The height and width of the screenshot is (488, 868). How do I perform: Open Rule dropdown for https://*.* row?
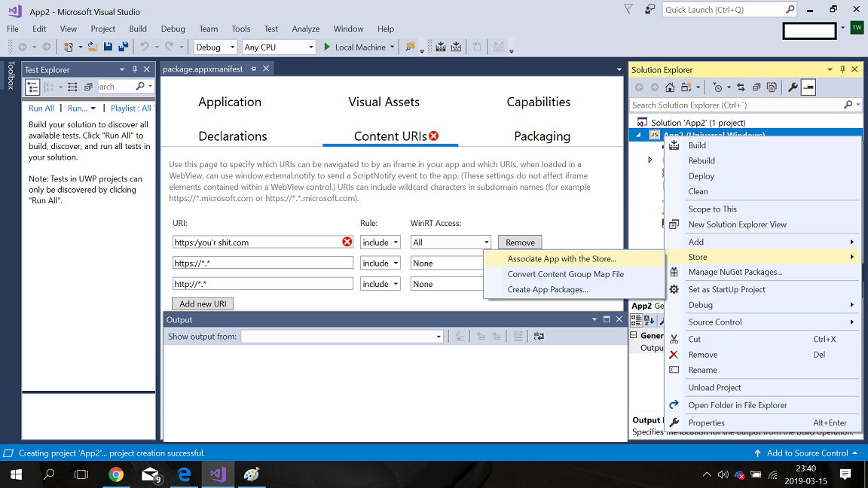(x=380, y=263)
